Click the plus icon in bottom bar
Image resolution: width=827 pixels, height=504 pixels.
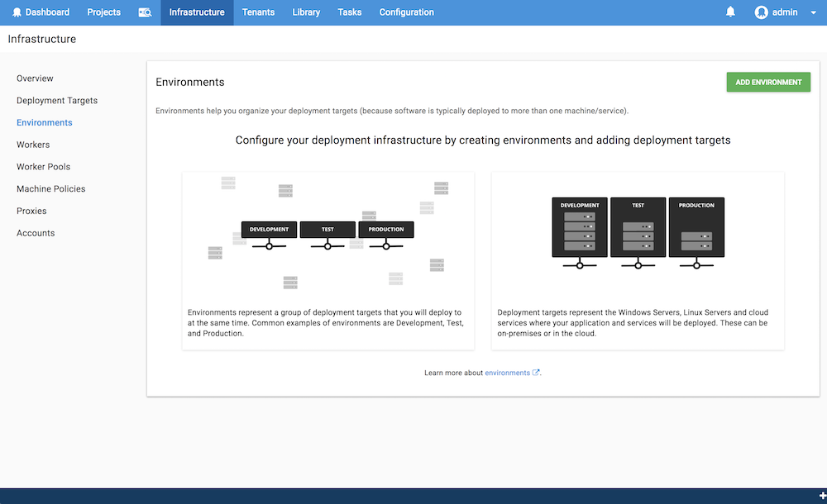(822, 496)
